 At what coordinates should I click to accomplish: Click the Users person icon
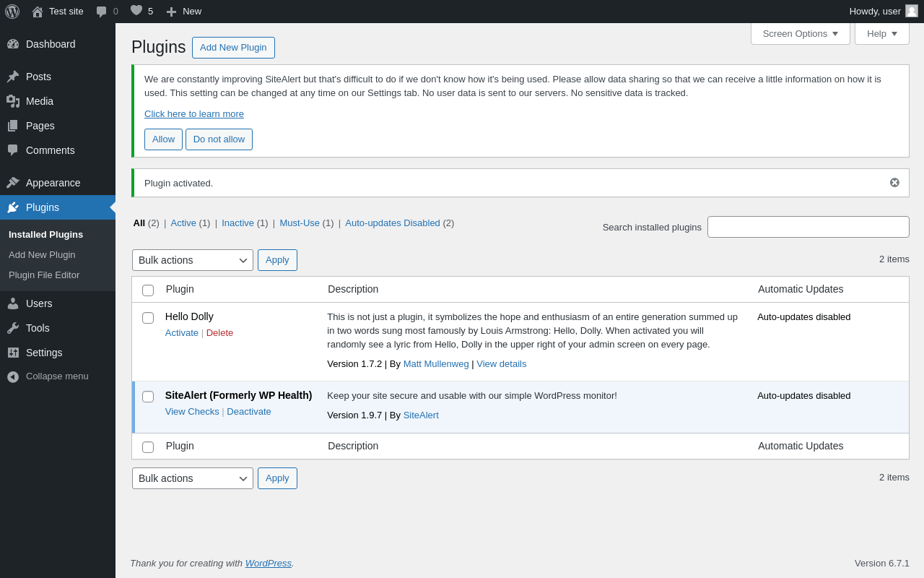click(x=13, y=303)
